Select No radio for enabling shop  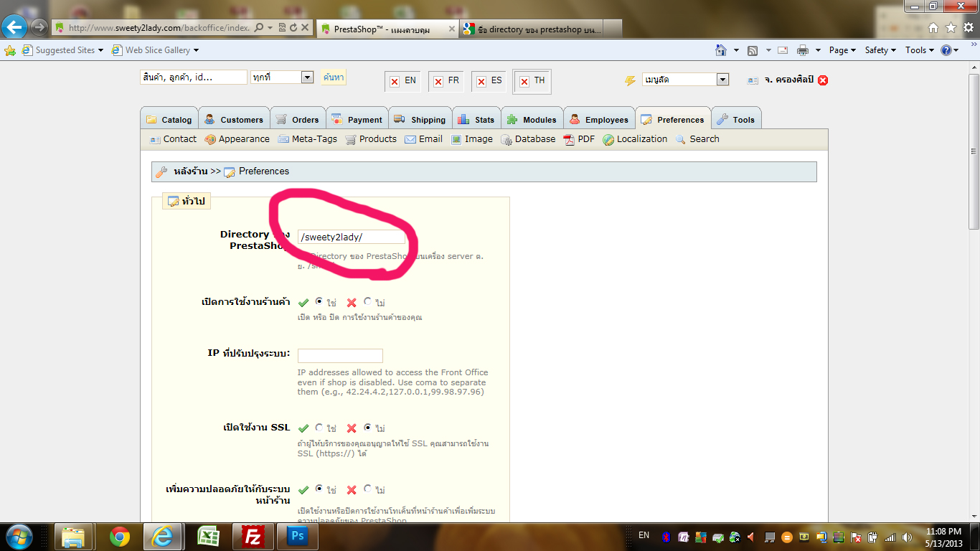[368, 302]
